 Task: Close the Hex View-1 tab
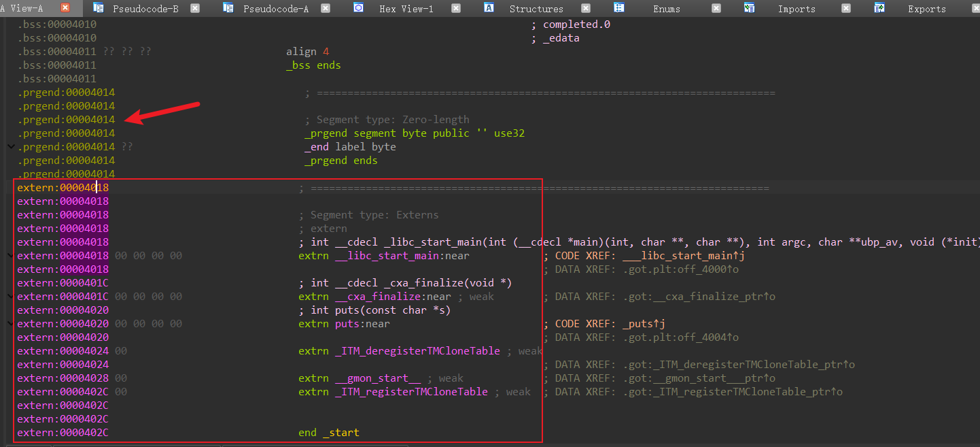[455, 8]
